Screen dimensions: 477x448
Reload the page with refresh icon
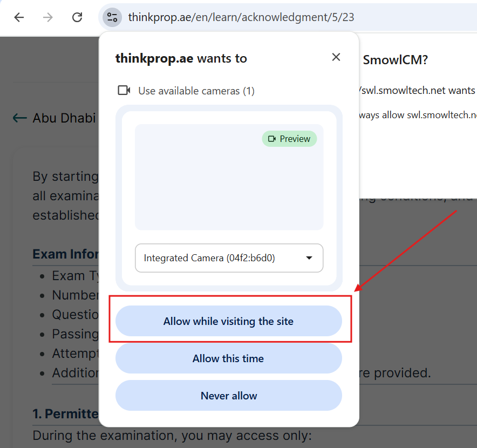coord(77,17)
